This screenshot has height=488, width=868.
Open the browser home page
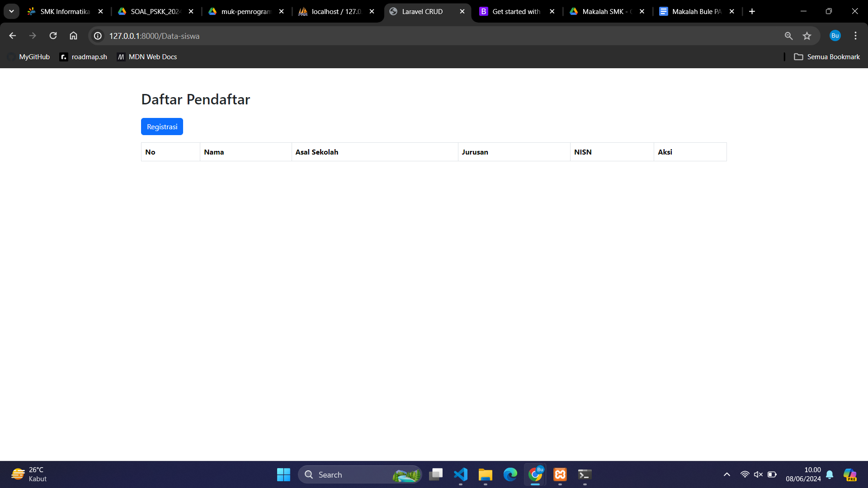click(73, 36)
